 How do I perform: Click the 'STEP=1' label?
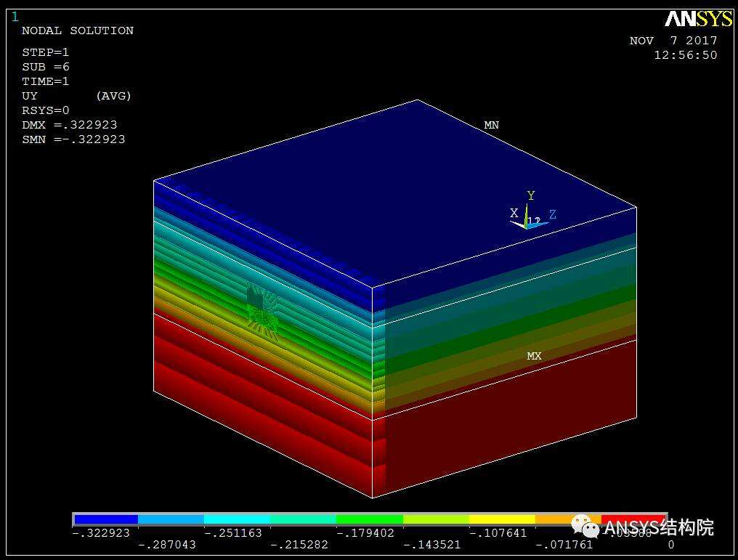45,52
